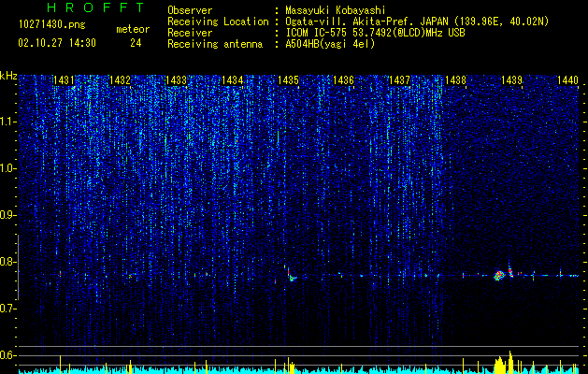Click the HROFFT title text

96,7
